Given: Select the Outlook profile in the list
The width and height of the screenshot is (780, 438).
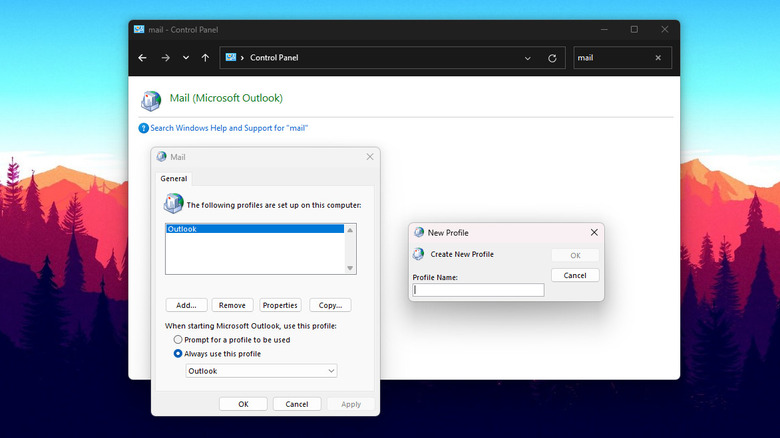Looking at the screenshot, I should (255, 229).
